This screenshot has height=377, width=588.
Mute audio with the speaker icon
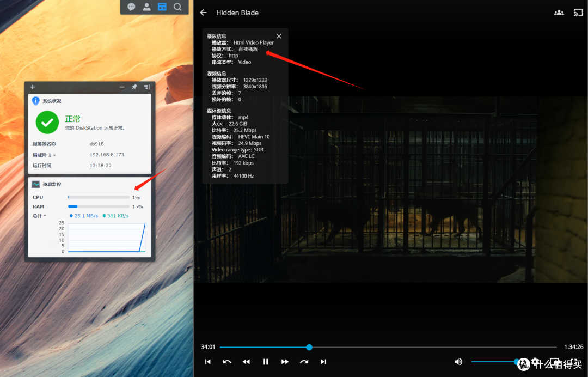458,362
